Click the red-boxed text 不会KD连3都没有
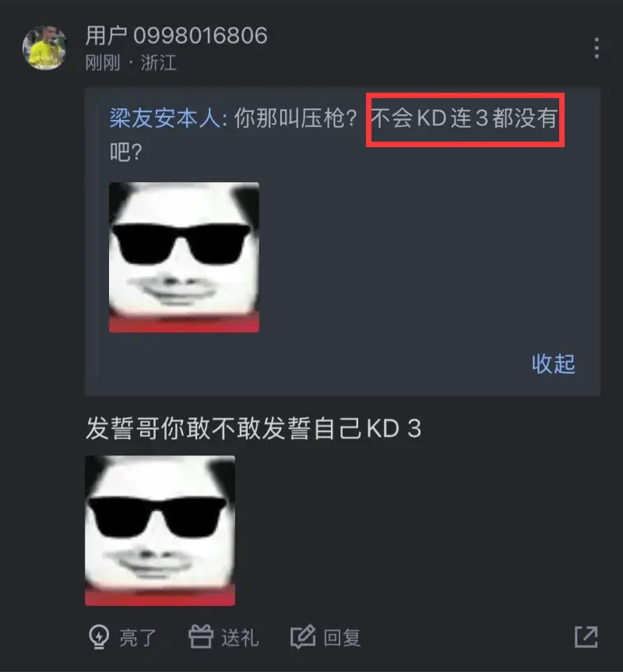 [464, 118]
